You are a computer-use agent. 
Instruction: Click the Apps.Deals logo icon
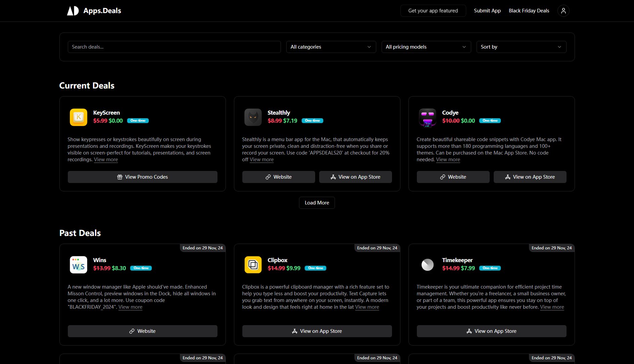72,10
